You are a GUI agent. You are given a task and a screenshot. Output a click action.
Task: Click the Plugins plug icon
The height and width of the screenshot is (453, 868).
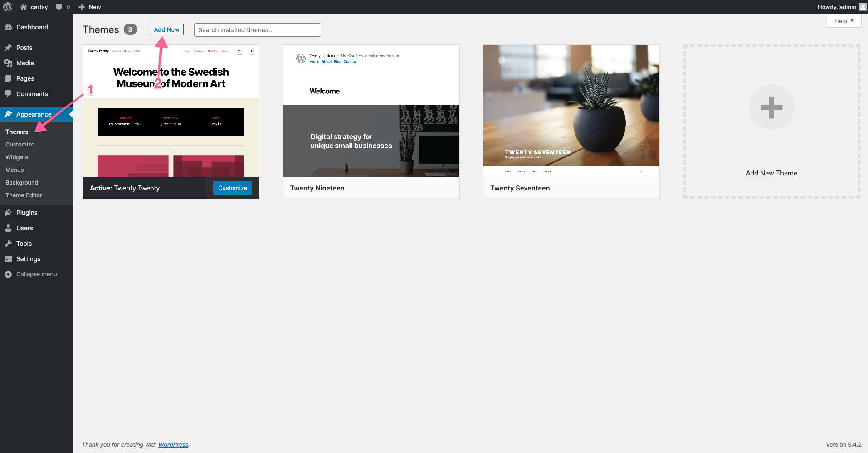point(8,213)
